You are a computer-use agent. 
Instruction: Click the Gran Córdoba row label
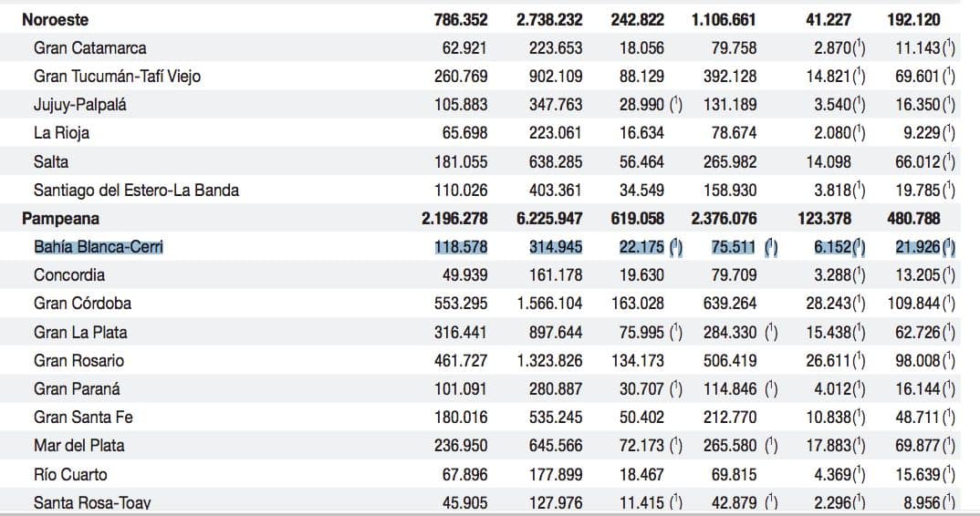[x=82, y=304]
